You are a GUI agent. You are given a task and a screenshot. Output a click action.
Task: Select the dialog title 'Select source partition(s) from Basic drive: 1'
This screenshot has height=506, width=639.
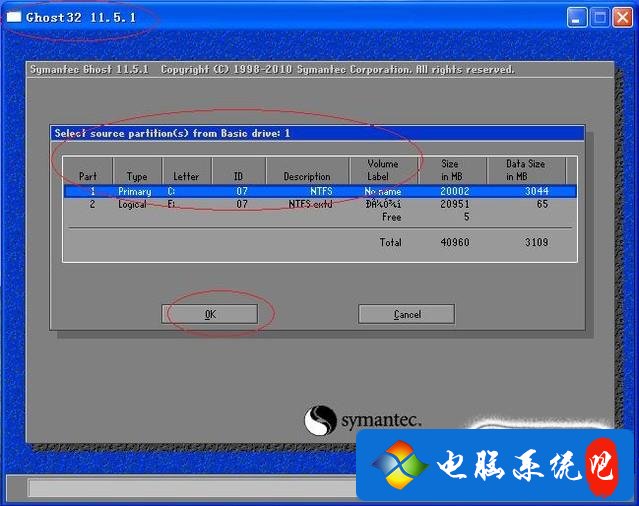pyautogui.click(x=172, y=133)
